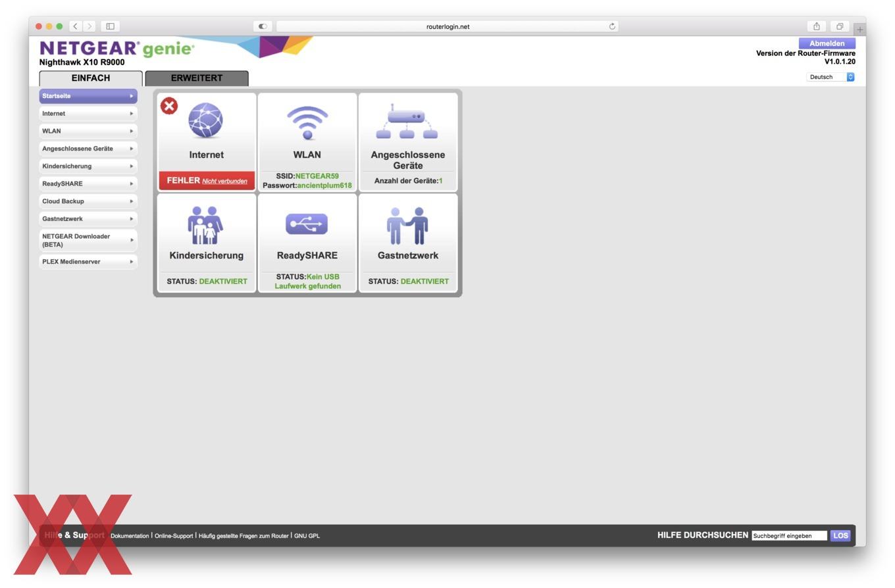
Task: Open the GNU GPL link
Action: point(307,536)
